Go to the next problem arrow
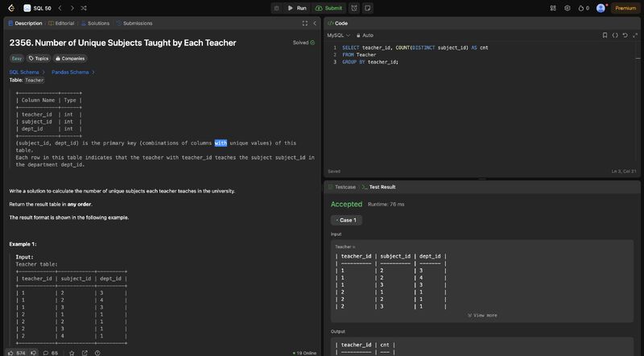The width and height of the screenshot is (644, 356). pos(72,8)
